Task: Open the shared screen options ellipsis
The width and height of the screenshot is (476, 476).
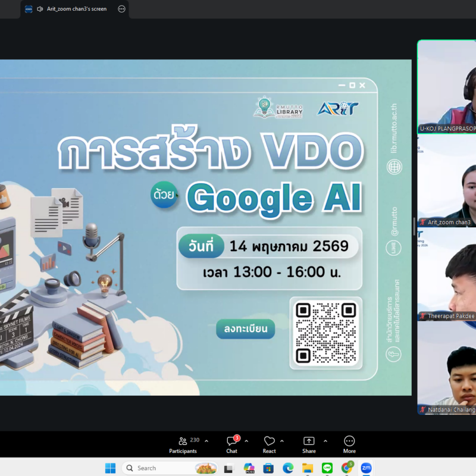Action: 121,9
